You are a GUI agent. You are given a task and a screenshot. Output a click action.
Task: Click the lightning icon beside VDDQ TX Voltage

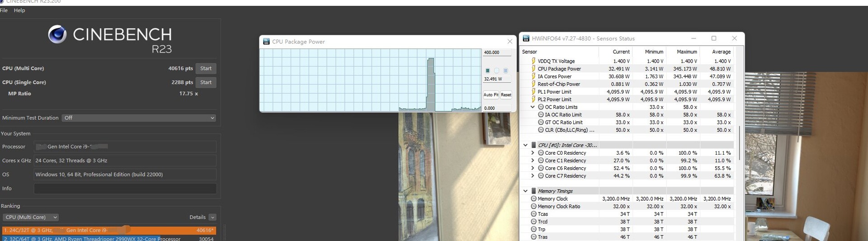tap(533, 61)
